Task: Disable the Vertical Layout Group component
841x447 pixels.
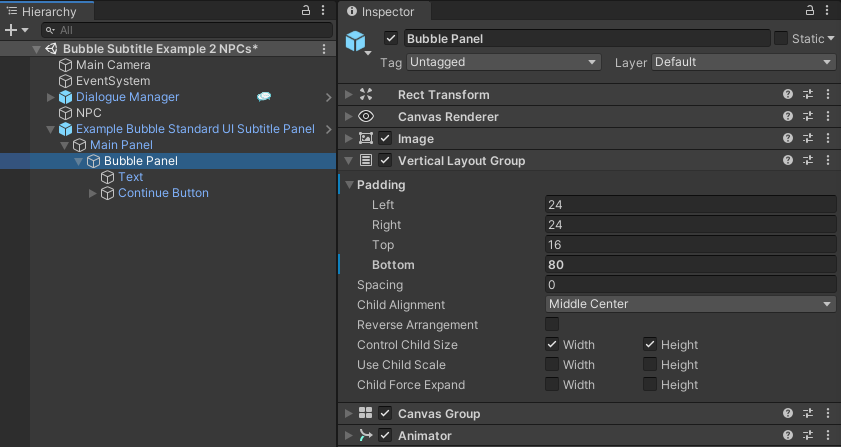Action: [385, 160]
